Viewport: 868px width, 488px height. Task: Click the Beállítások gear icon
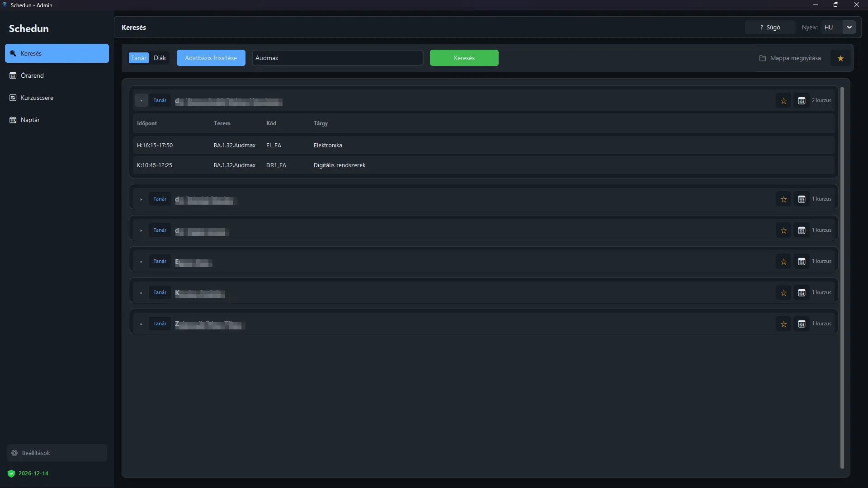(x=14, y=453)
